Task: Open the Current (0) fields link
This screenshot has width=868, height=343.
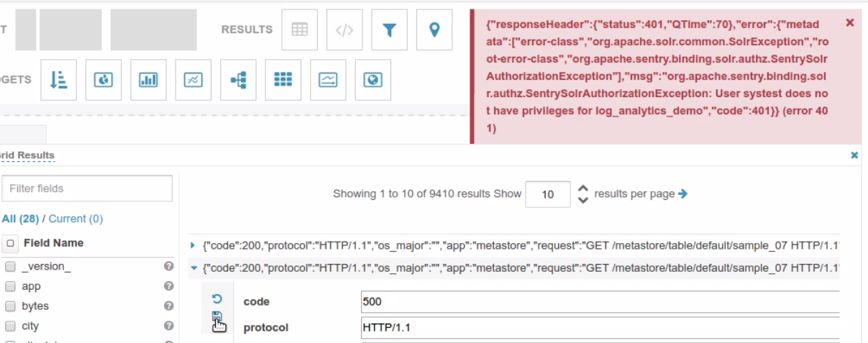Action: coord(76,219)
